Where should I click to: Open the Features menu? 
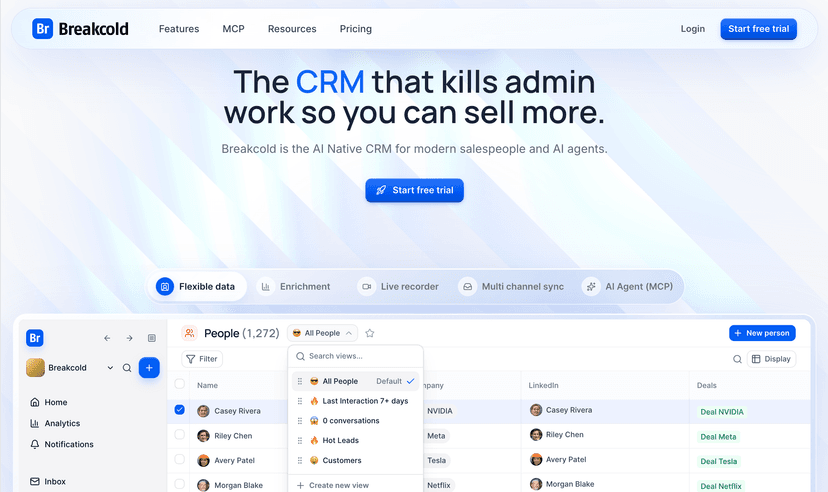[x=179, y=29]
